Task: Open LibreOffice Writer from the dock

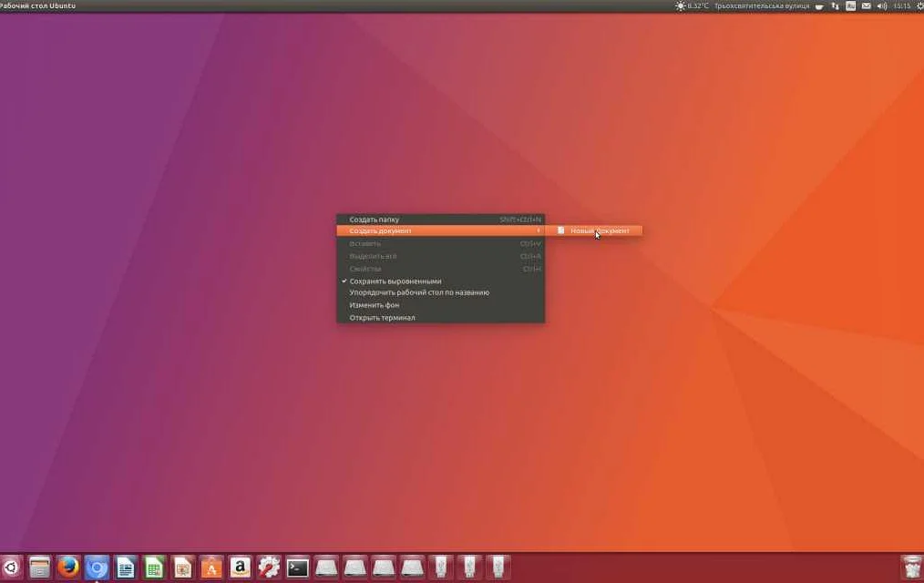Action: [x=126, y=568]
